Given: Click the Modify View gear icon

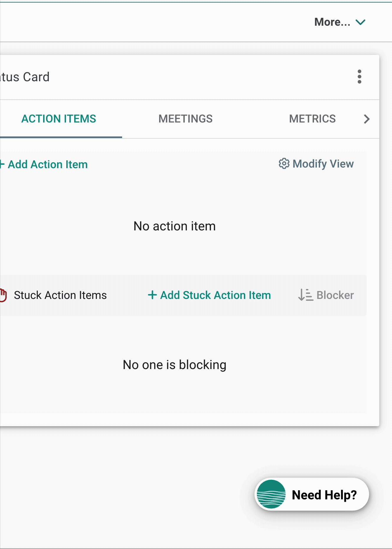Looking at the screenshot, I should click(x=284, y=164).
